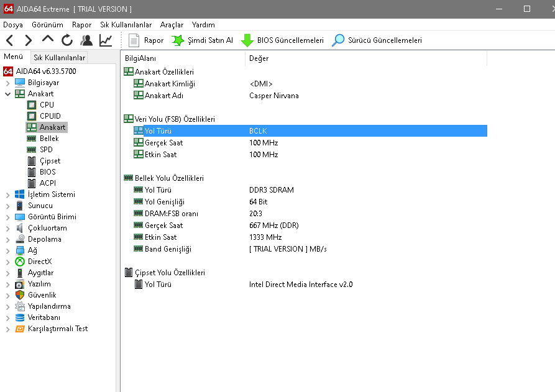Open the Araçlar menu
The image size is (555, 392).
(x=172, y=25)
